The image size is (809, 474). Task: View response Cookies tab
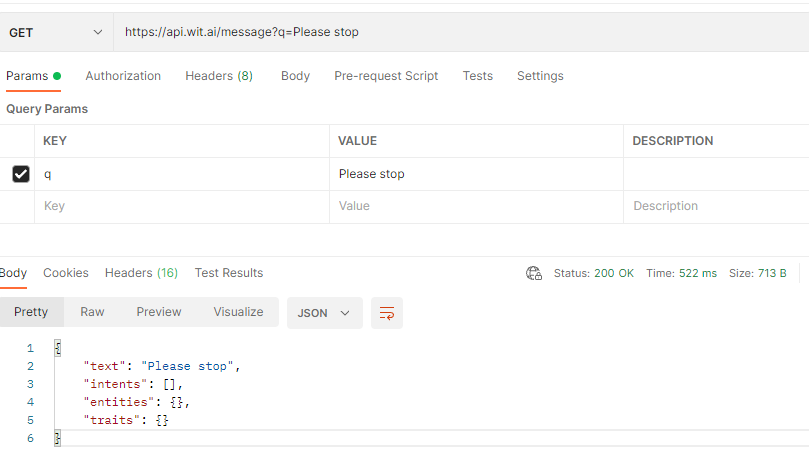(66, 273)
